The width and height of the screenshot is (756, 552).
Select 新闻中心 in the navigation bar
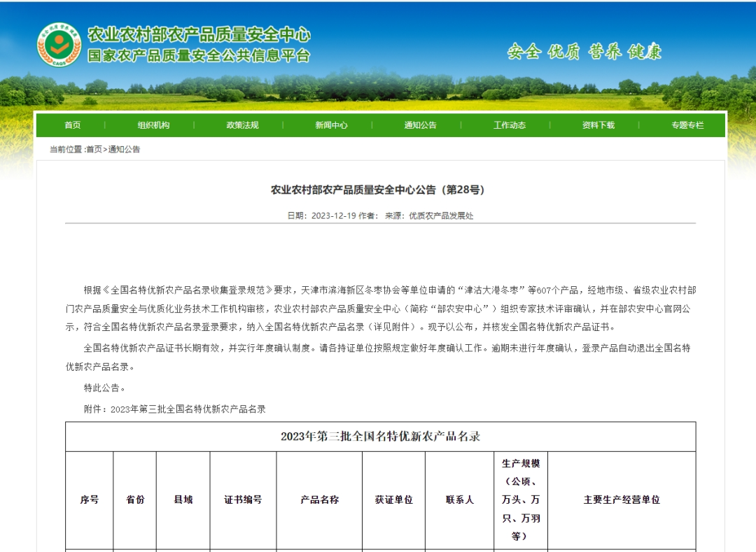(x=331, y=125)
